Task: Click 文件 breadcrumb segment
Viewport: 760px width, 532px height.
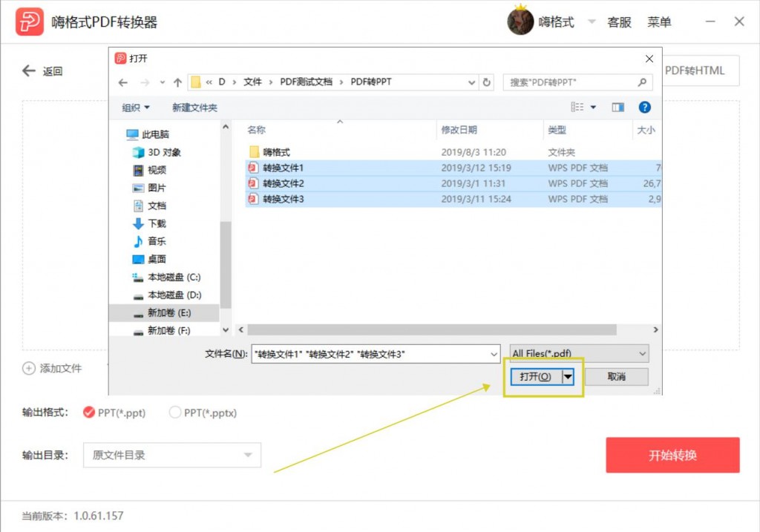Action: click(252, 82)
